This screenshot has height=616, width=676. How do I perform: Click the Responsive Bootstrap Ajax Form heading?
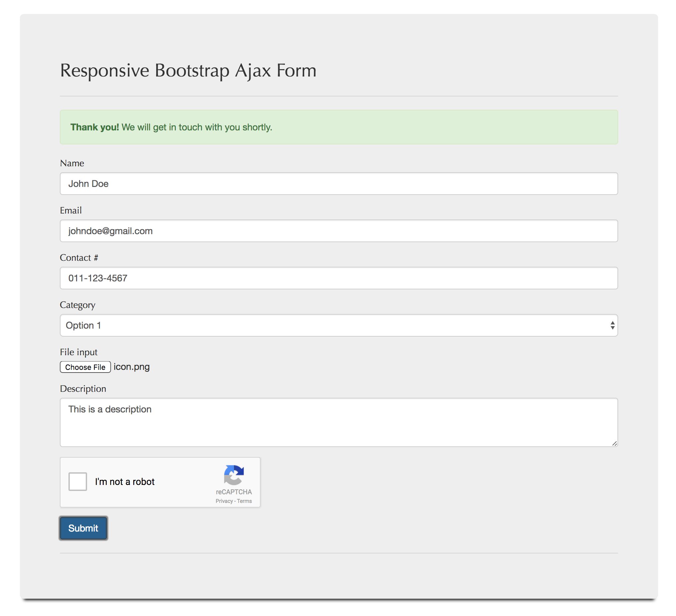pos(188,71)
